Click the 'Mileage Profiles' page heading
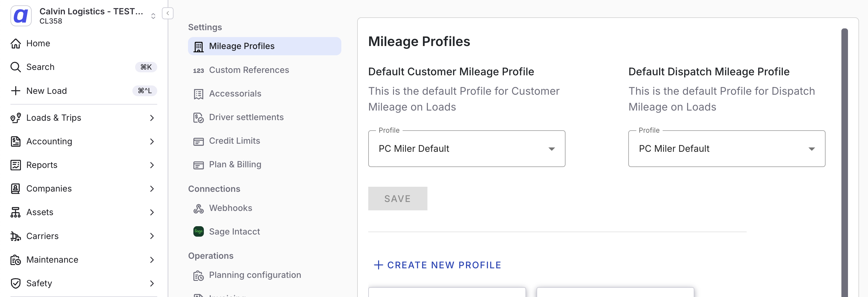Screen dimensions: 868x297 419,42
